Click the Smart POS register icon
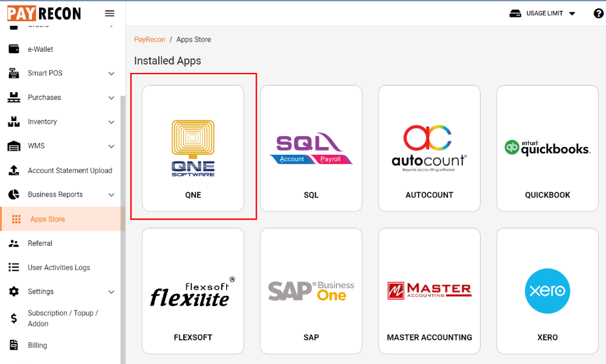Image resolution: width=606 pixels, height=364 pixels. click(14, 73)
